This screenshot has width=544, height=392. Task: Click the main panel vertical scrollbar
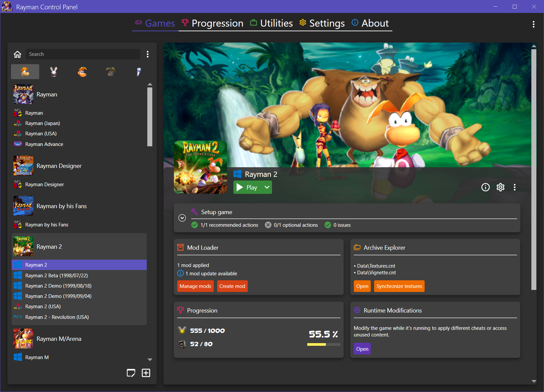click(x=534, y=170)
